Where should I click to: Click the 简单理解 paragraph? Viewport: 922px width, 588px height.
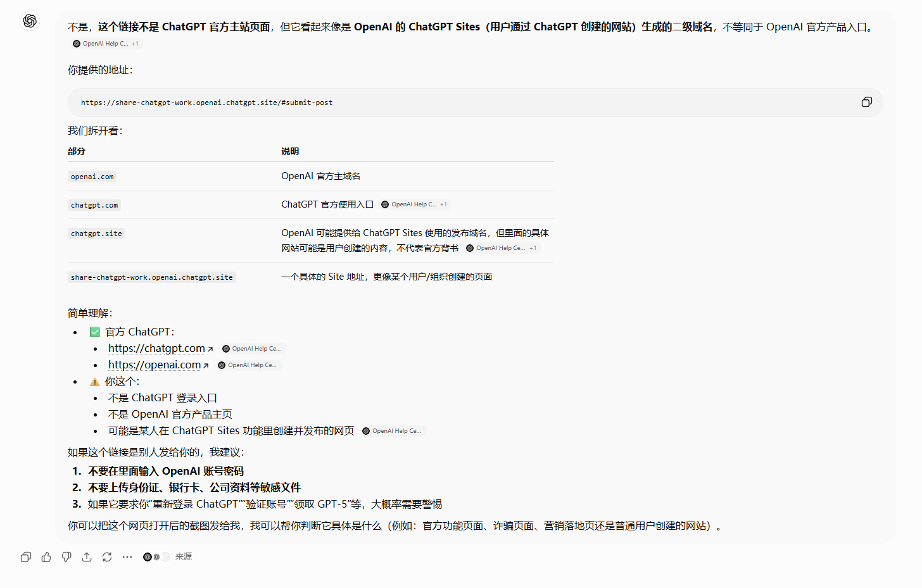coord(90,313)
